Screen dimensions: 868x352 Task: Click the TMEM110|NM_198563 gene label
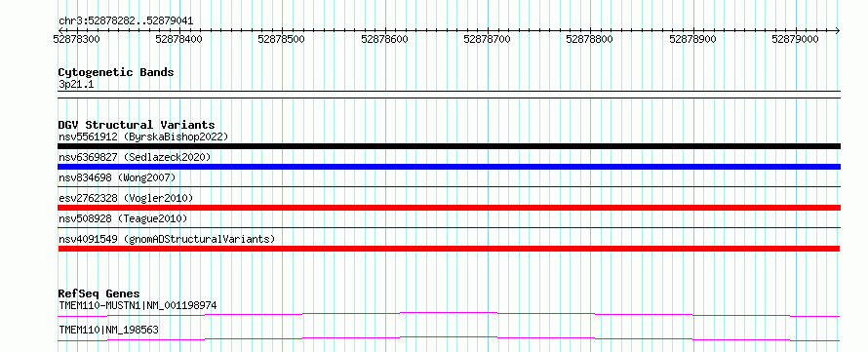[108, 330]
